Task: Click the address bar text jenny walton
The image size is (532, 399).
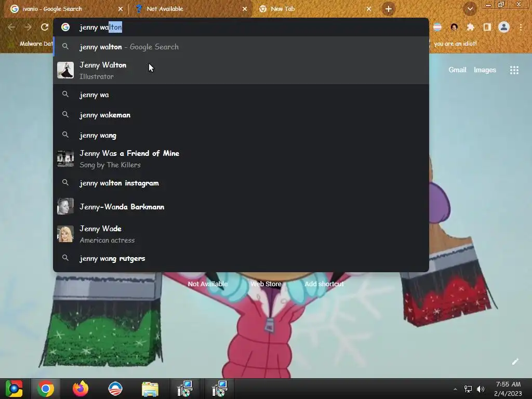Action: (x=100, y=27)
